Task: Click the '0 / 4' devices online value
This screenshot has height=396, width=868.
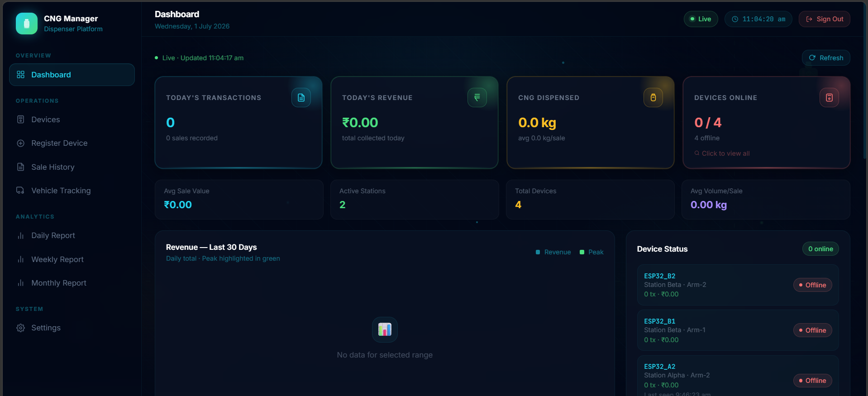Action: point(708,123)
